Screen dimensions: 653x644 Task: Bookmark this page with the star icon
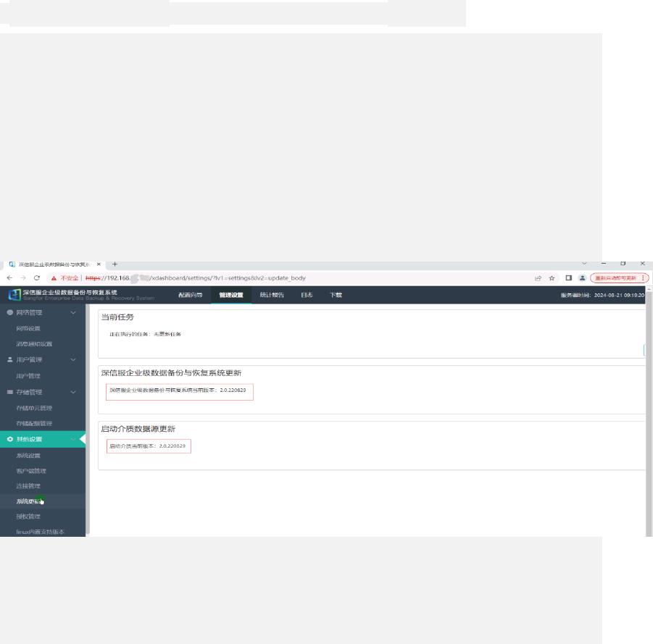tap(552, 278)
